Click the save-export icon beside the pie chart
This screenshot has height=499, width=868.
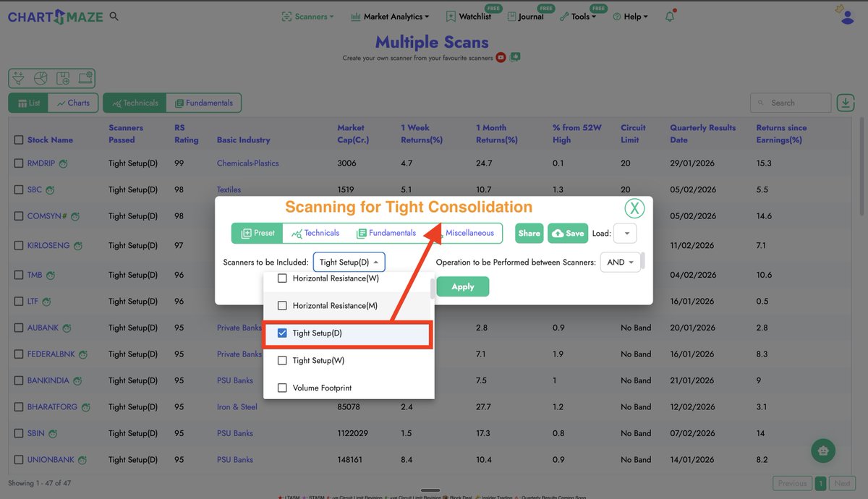coord(63,78)
